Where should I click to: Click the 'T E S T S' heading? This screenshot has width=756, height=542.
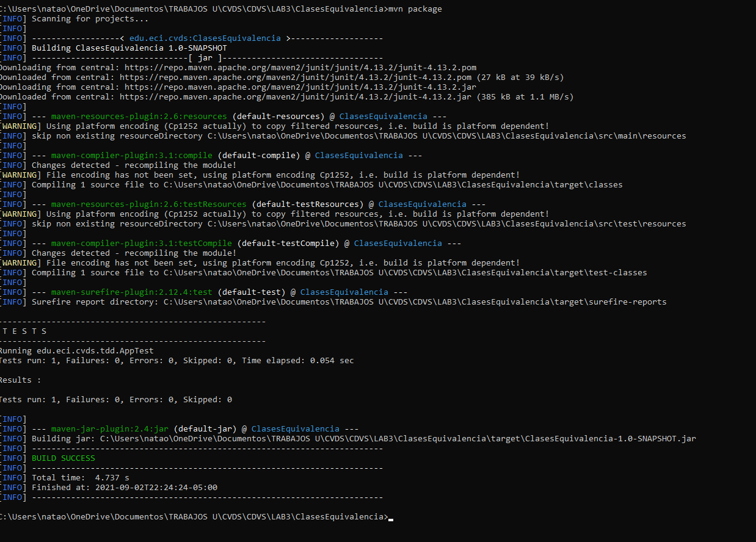click(x=24, y=331)
